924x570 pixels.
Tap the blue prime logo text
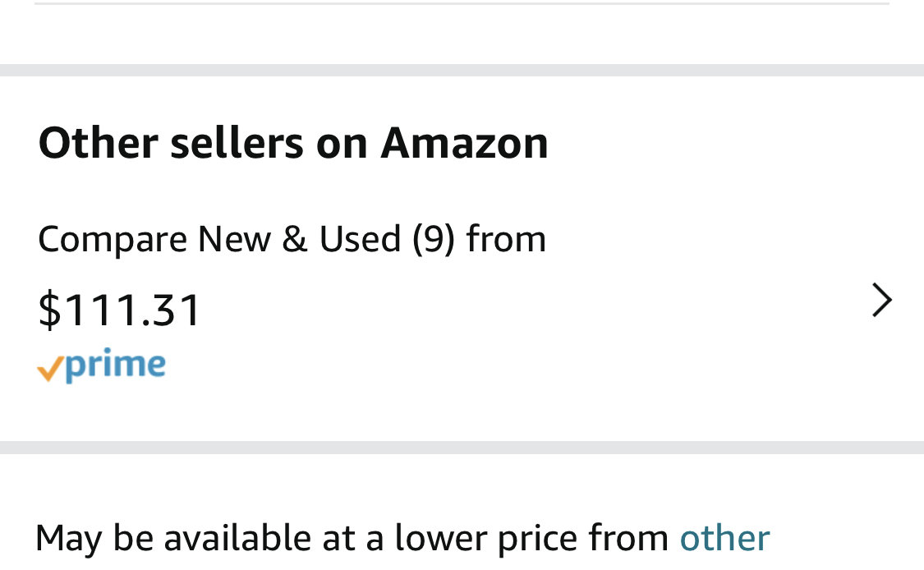(x=116, y=365)
